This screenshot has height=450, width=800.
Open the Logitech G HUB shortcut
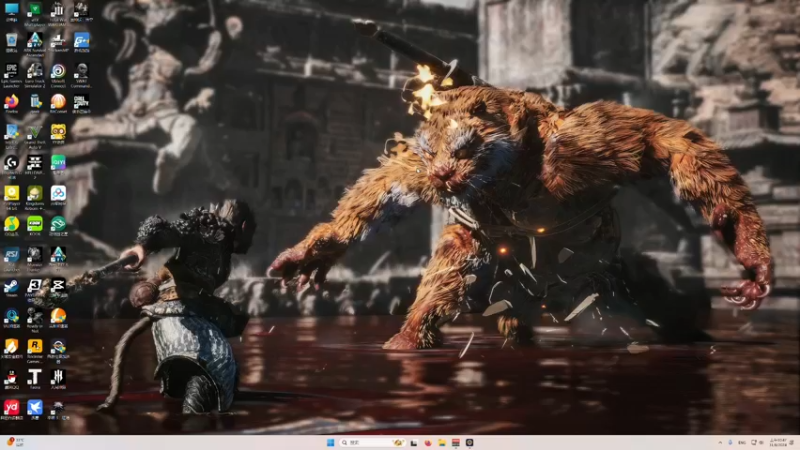(11, 165)
